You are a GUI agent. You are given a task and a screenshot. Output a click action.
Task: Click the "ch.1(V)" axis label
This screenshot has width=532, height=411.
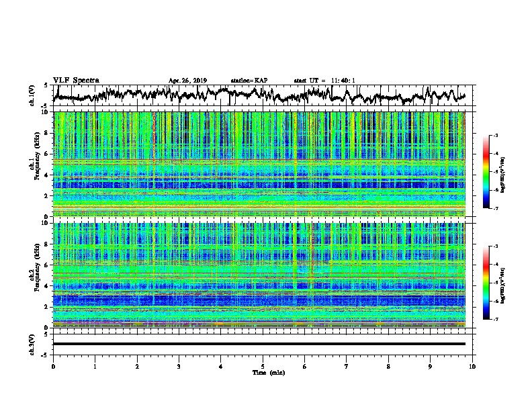click(x=32, y=95)
